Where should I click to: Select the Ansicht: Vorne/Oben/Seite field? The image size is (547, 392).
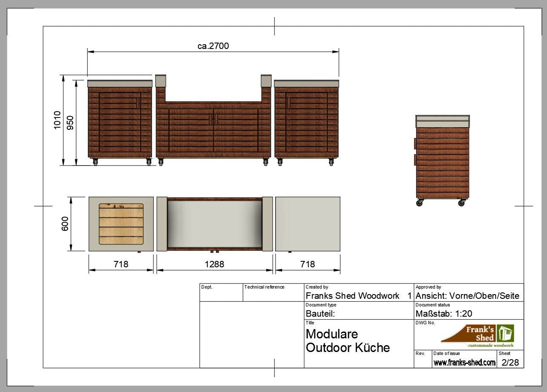point(467,296)
